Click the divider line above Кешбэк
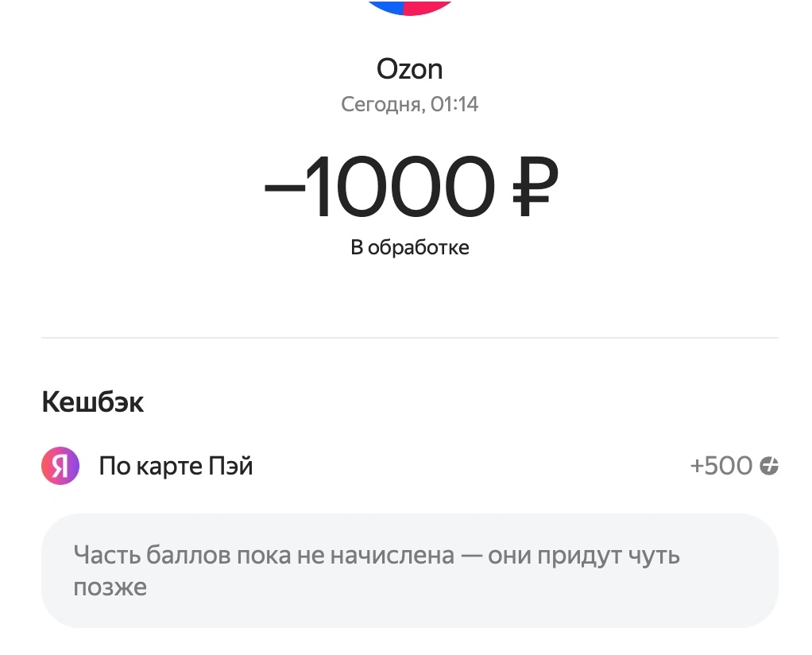This screenshot has height=655, width=812. (x=410, y=337)
